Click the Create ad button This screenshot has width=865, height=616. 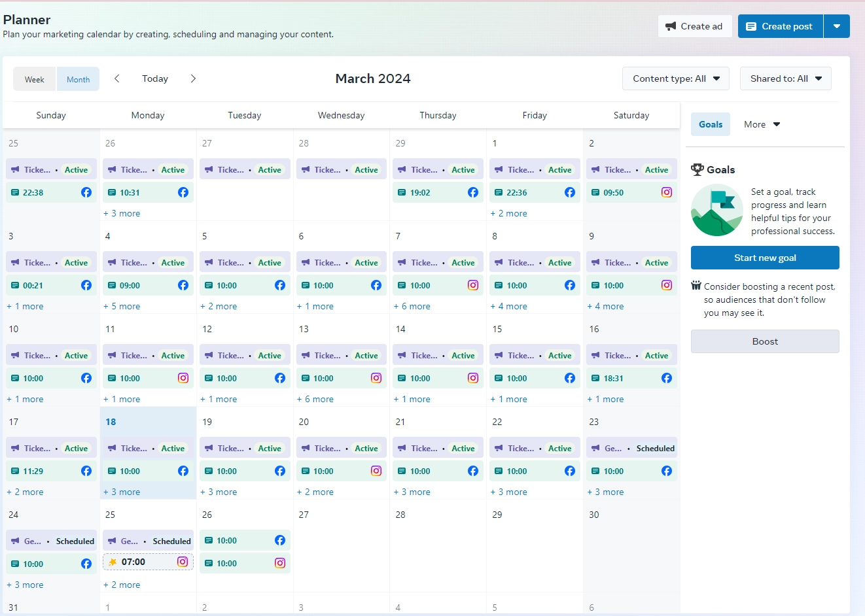(x=695, y=26)
